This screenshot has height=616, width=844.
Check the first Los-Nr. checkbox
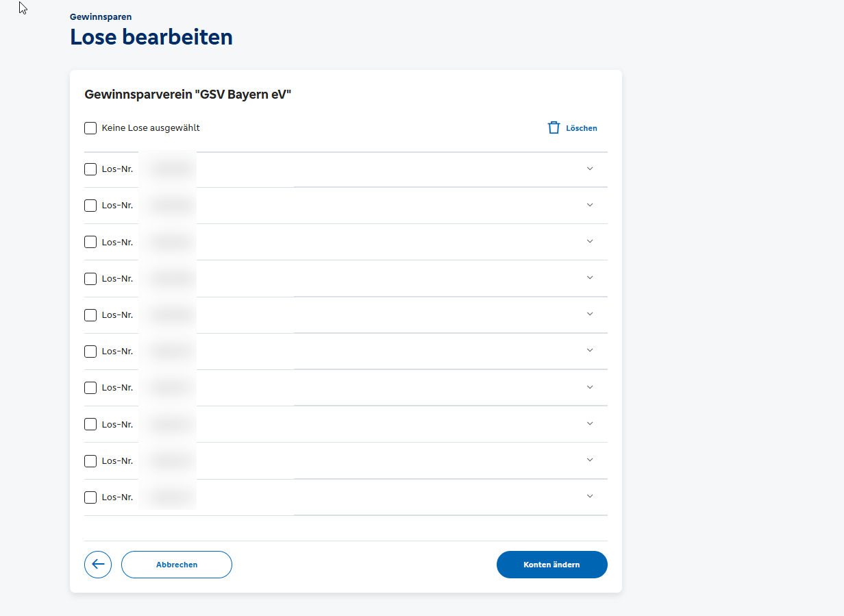[90, 169]
